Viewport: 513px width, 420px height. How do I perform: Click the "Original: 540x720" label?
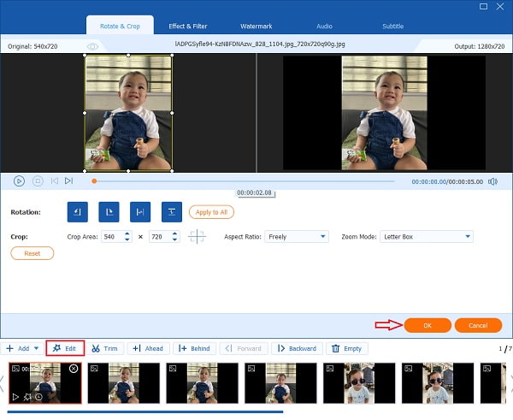pos(32,46)
